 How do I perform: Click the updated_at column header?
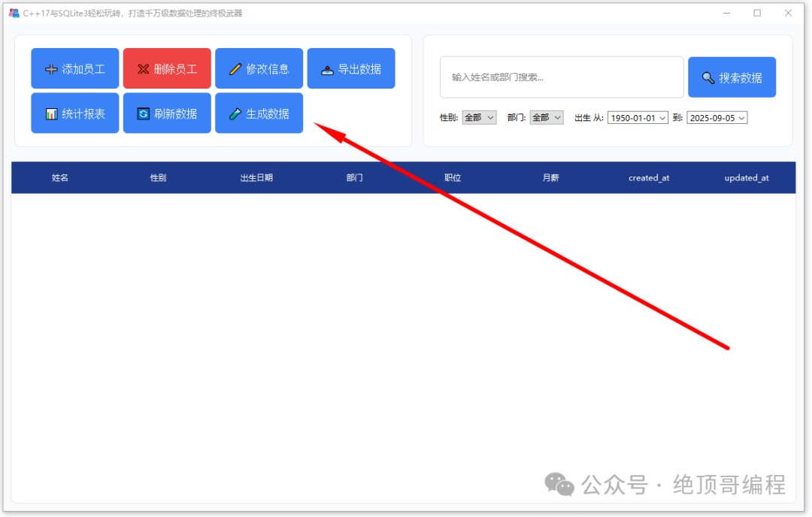[747, 177]
